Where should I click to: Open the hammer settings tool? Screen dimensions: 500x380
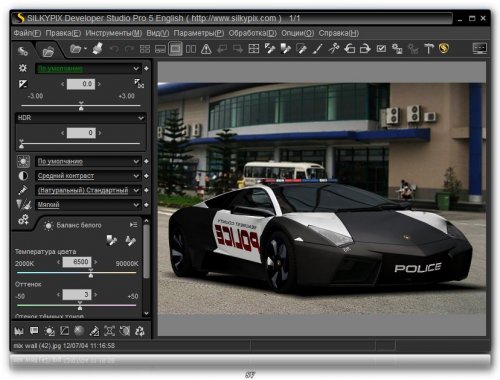pyautogui.click(x=429, y=49)
